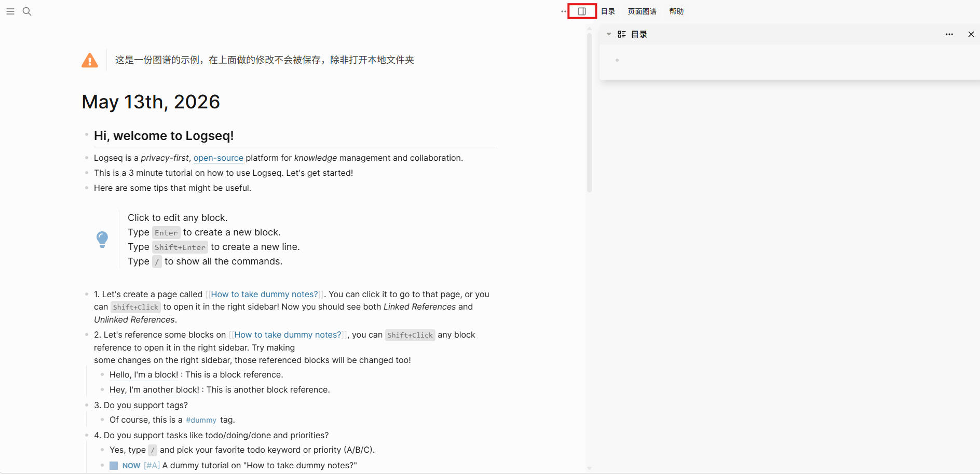Toggle the NOW task marker

[131, 466]
